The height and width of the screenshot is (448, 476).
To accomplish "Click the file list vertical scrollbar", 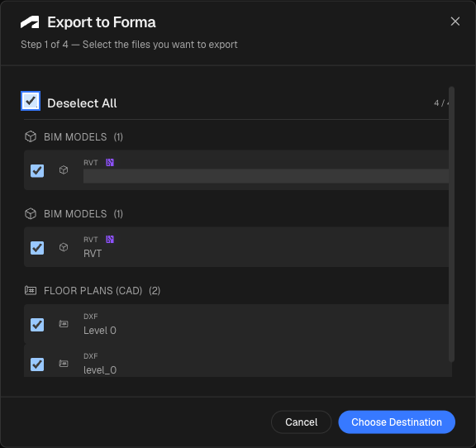I will [451, 224].
